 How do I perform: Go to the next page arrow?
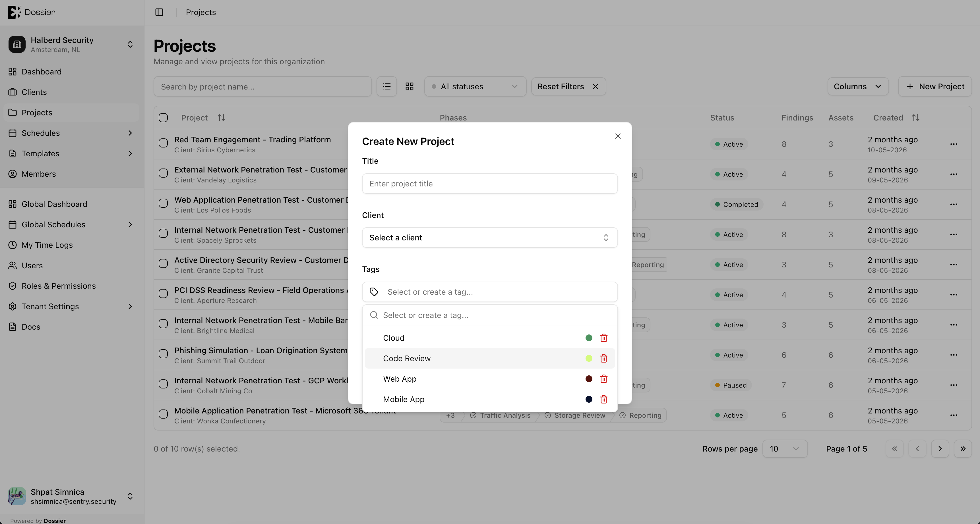[940, 449]
